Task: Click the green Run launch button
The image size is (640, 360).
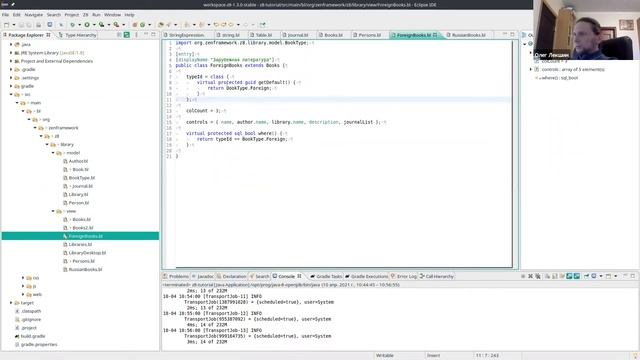Action: (87, 25)
